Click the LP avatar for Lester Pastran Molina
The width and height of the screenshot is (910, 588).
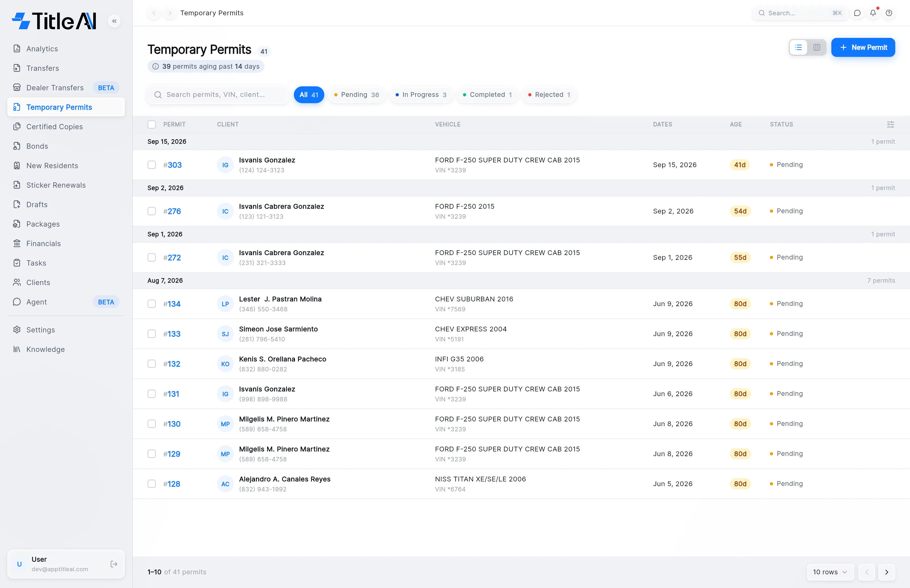225,304
